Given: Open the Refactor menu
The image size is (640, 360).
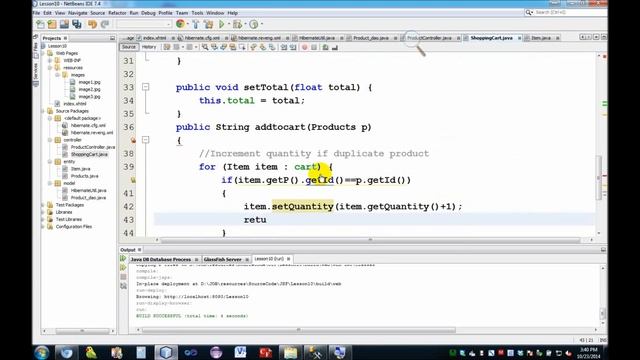Looking at the screenshot, I should click(x=117, y=13).
